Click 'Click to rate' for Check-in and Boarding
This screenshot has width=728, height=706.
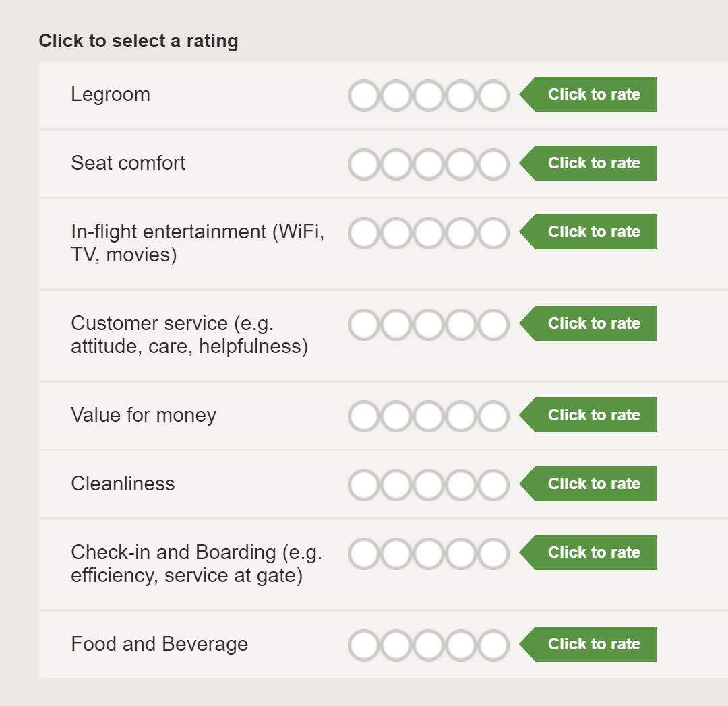[x=588, y=552]
